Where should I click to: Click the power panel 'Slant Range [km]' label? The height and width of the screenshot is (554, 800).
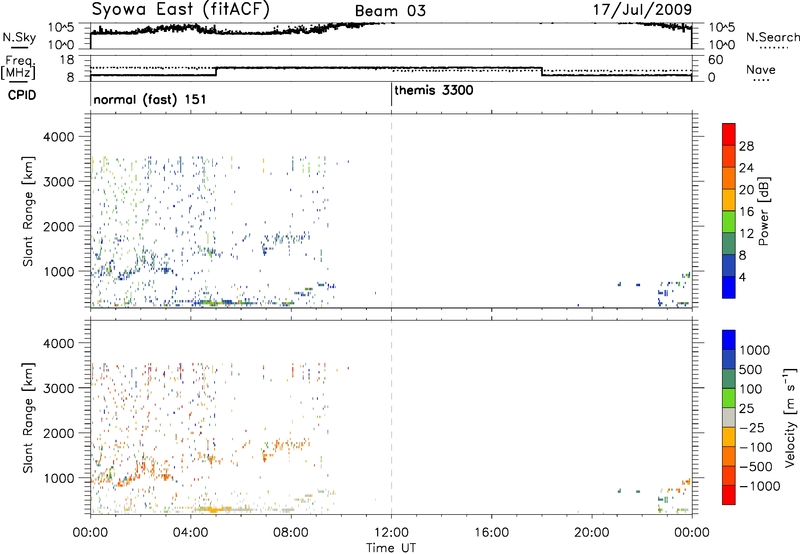pos(28,211)
